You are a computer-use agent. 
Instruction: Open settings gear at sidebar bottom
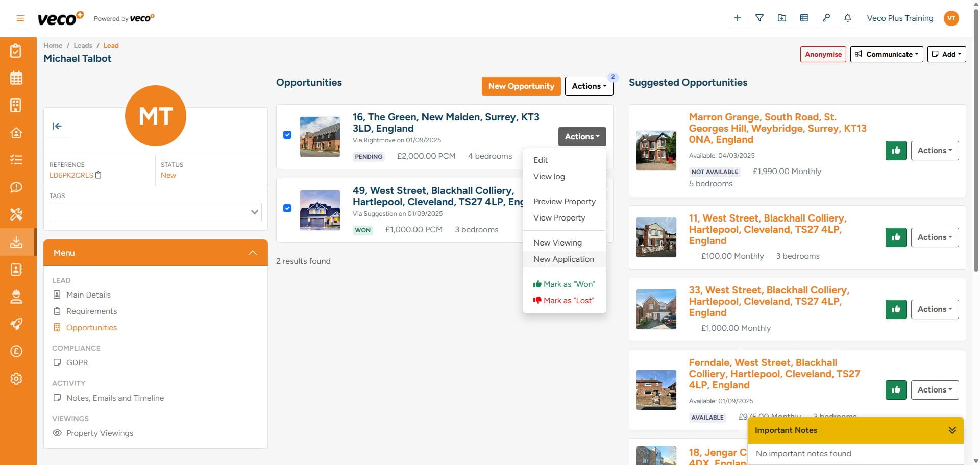16,378
